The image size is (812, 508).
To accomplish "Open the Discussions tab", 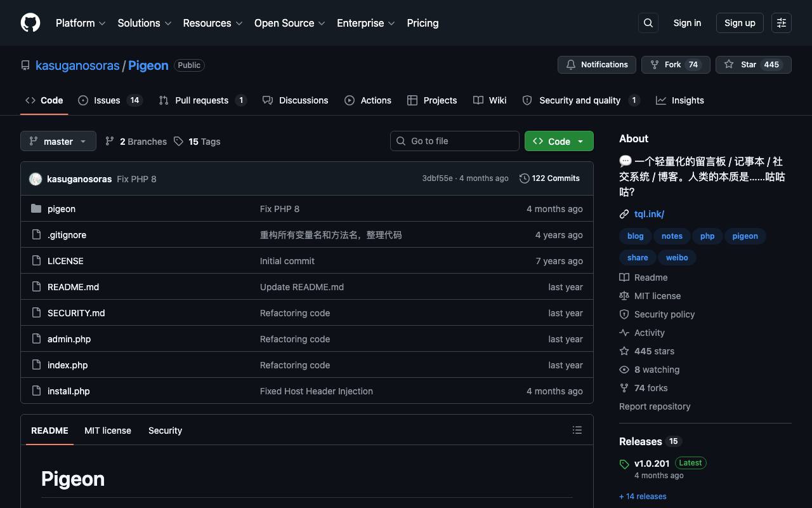I will point(296,100).
